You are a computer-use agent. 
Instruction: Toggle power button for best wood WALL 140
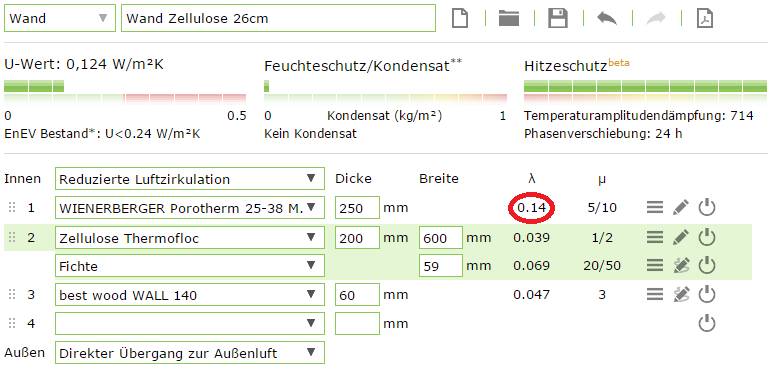707,294
